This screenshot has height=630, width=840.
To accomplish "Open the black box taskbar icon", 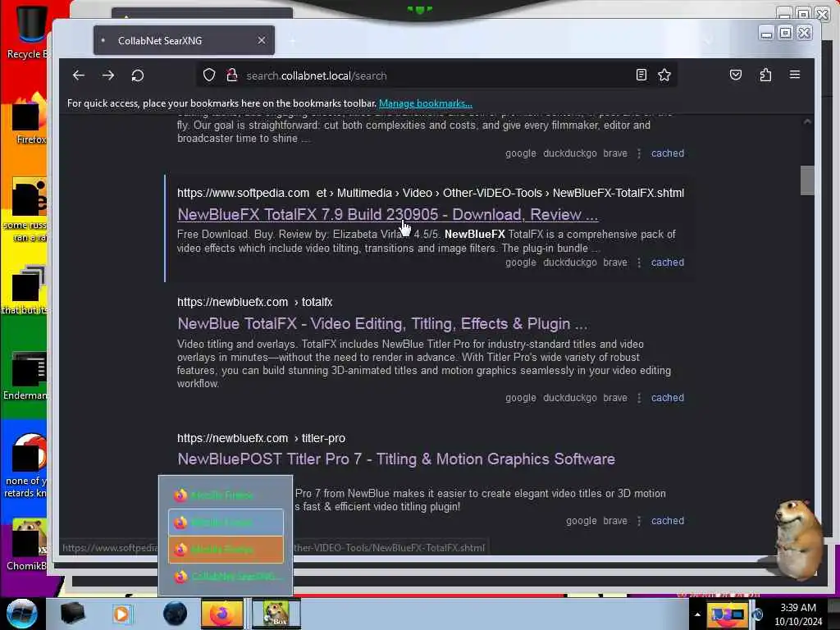I will click(72, 614).
